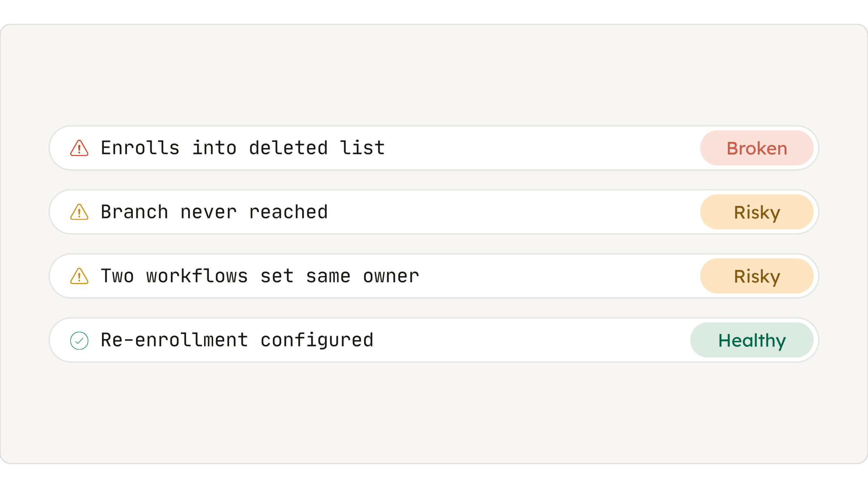Click the word workflows in third row
Viewport: 868px width, 488px height.
pos(197,276)
